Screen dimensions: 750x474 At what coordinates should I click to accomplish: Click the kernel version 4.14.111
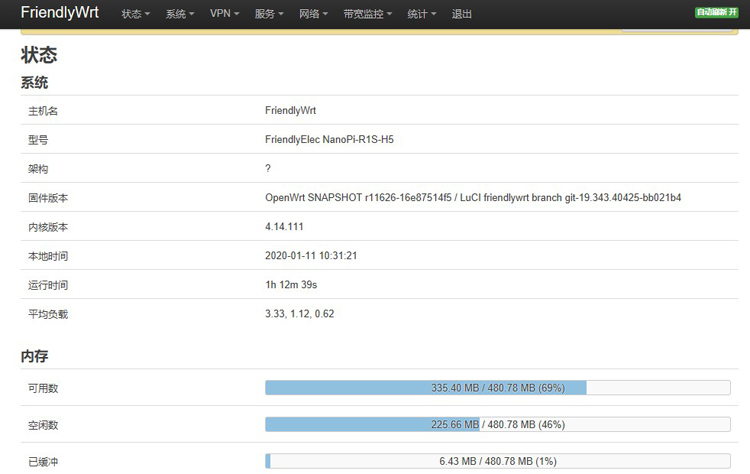284,227
